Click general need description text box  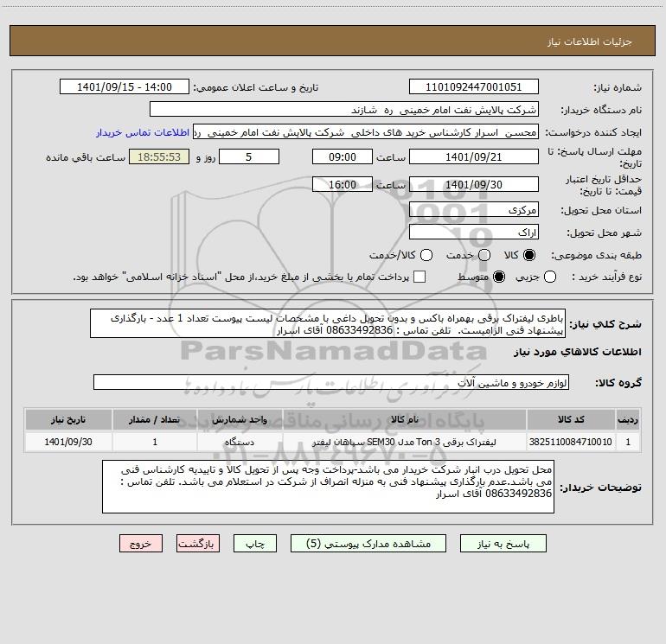coord(328,323)
